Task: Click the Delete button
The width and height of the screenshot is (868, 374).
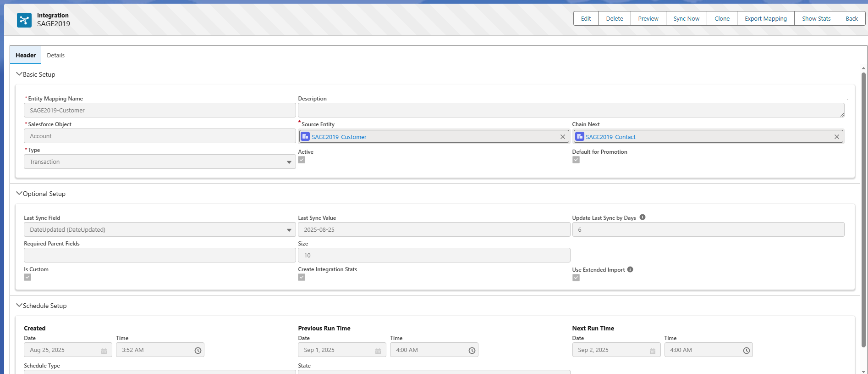Action: tap(615, 18)
